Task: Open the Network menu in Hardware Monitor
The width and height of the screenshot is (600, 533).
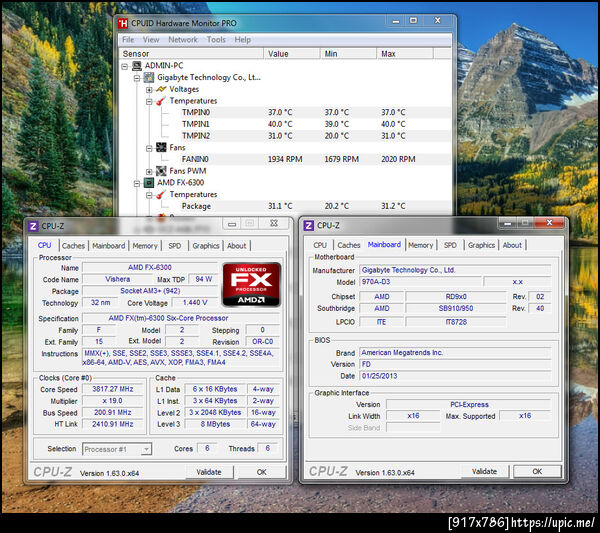Action: coord(183,40)
